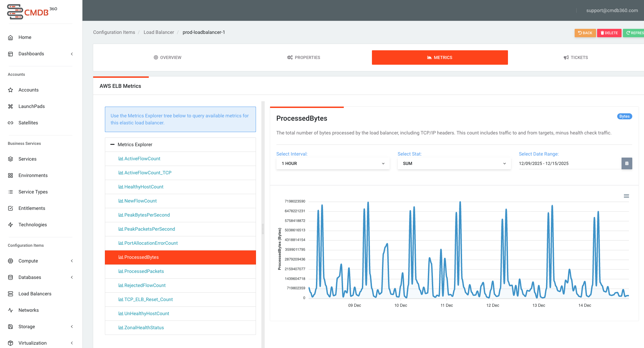This screenshot has width=644, height=348.
Task: Select ProcessedPackets metric
Action: click(180, 271)
